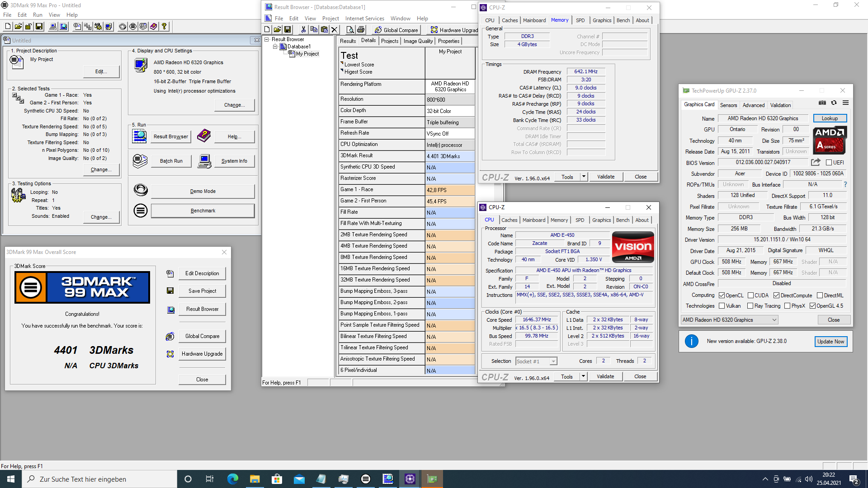Click Update Now in the GPU-Z notification
The image size is (868, 488).
(x=830, y=342)
